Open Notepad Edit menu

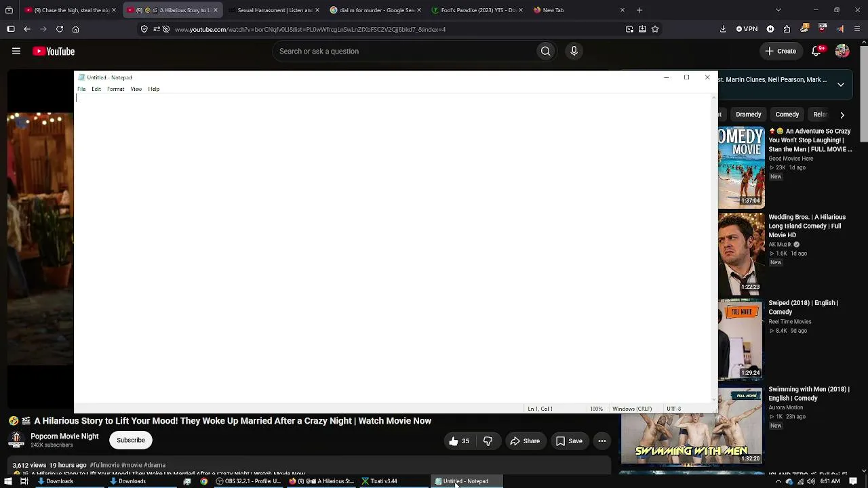(96, 89)
